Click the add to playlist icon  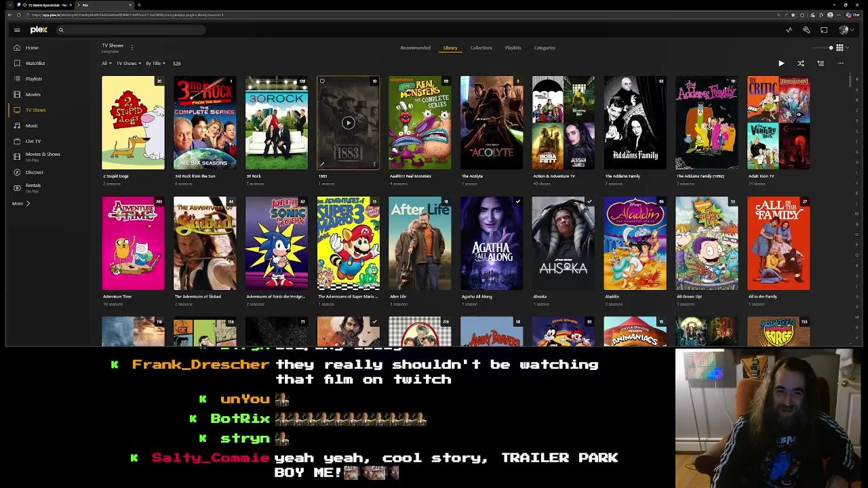[821, 63]
